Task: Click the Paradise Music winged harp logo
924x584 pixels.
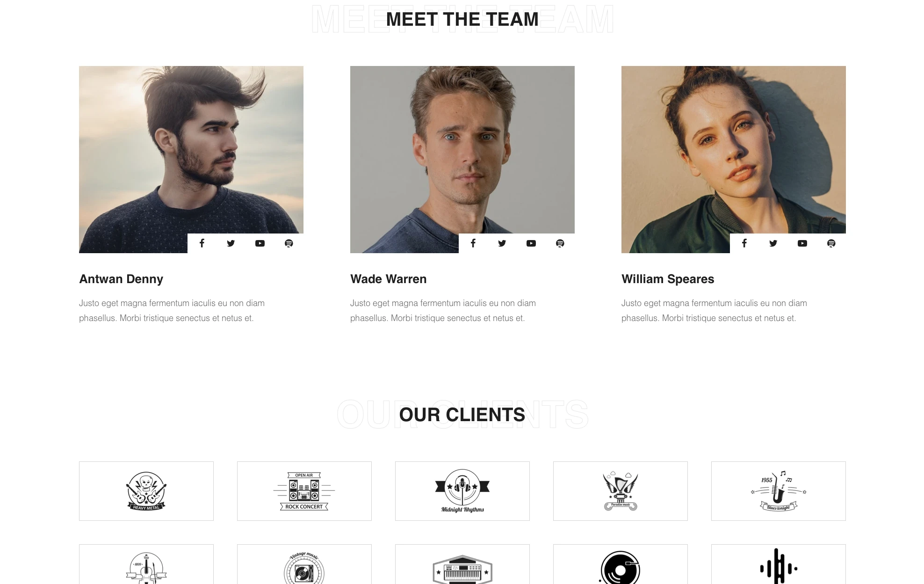Action: [x=621, y=491]
